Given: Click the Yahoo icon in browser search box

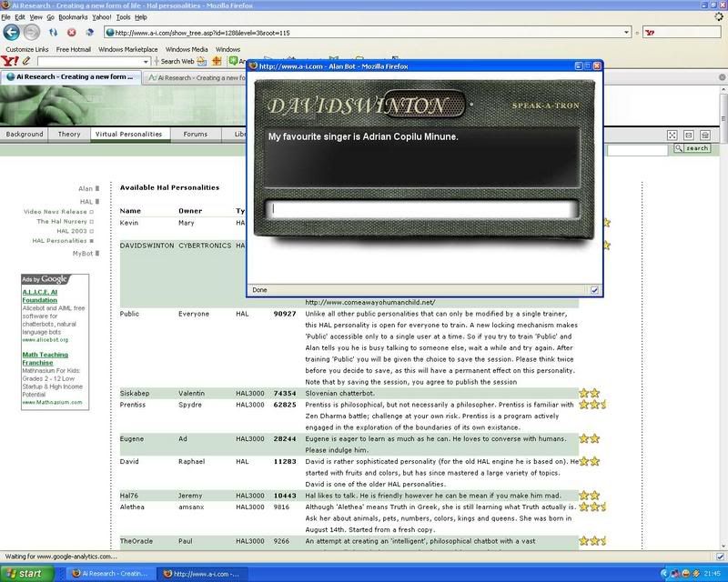Looking at the screenshot, I should coord(650,33).
